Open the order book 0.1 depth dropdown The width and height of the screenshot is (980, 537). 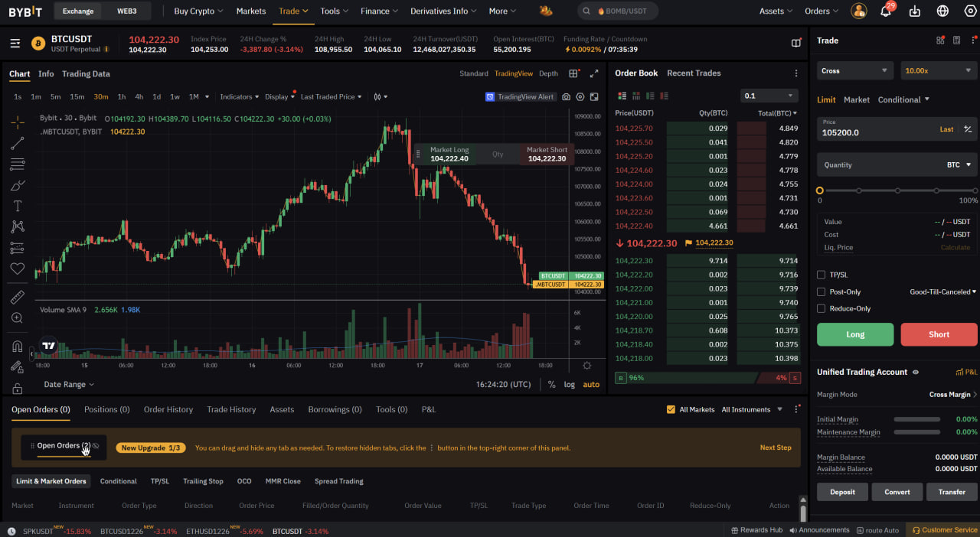tap(769, 96)
